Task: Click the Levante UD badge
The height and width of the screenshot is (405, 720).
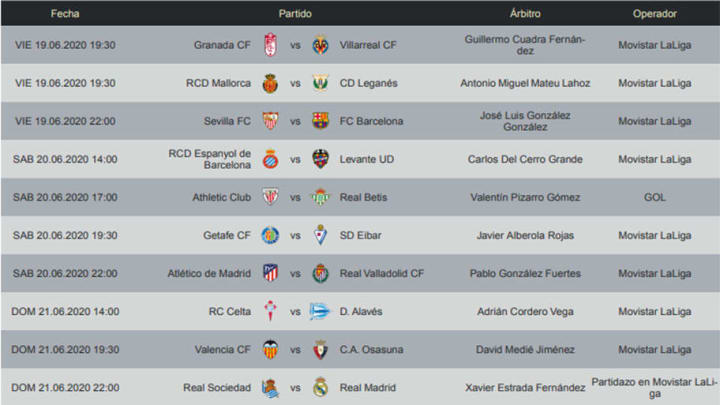Action: click(x=321, y=159)
